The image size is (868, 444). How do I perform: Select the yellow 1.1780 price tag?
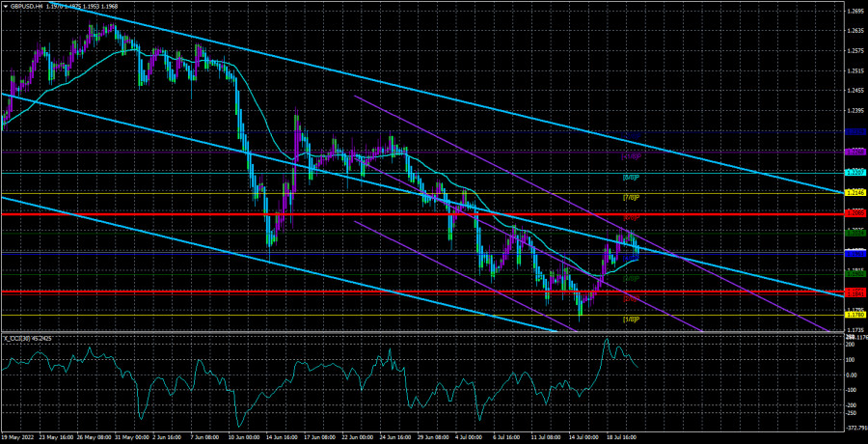854,314
